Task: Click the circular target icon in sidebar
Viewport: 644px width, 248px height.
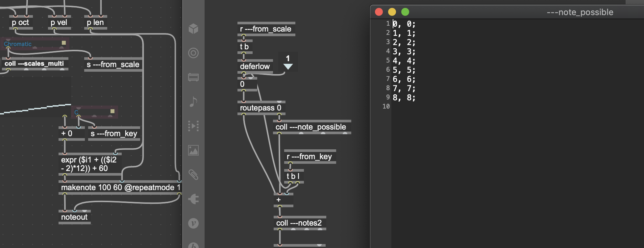Action: click(193, 53)
